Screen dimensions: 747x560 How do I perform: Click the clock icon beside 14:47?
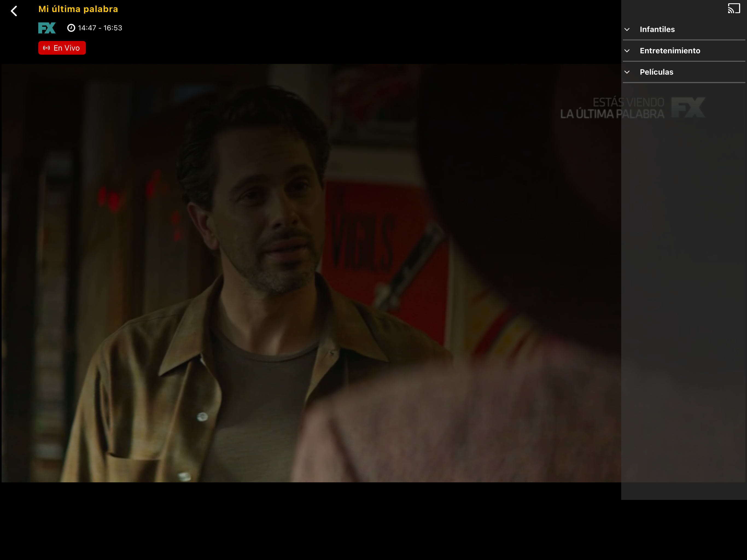click(x=71, y=28)
